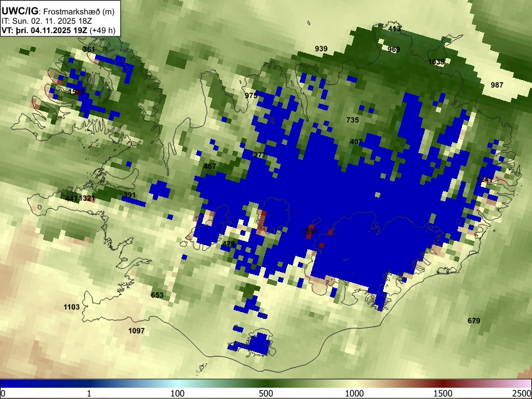Click the 1500 tick on the color scale

pyautogui.click(x=443, y=393)
